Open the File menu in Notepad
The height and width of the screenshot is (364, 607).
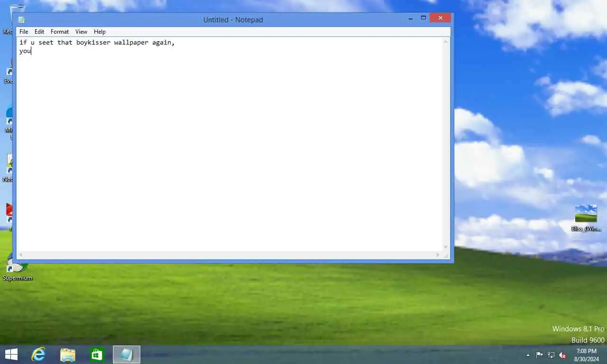(24, 32)
